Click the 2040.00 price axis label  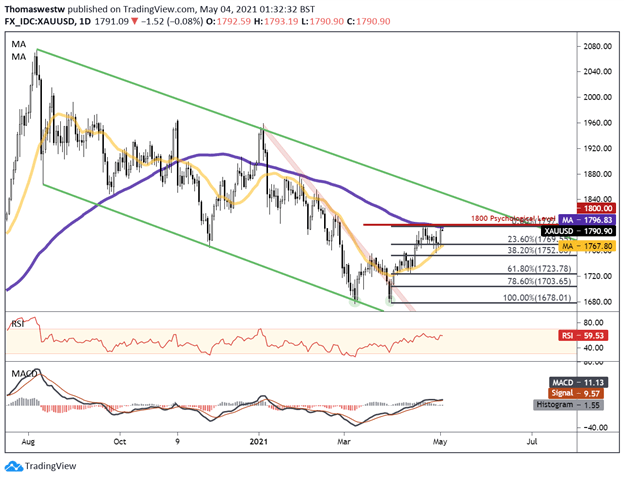click(x=597, y=72)
